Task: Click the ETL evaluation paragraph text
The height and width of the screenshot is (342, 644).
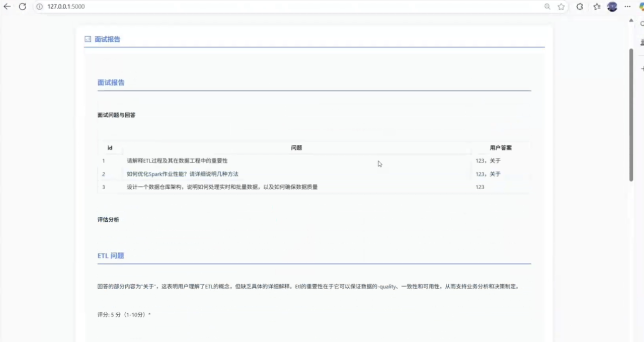Action: pyautogui.click(x=308, y=286)
